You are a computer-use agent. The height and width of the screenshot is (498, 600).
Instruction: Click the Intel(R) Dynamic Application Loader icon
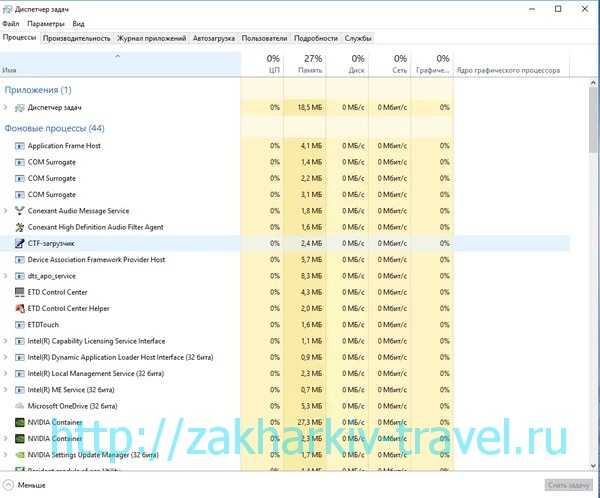tap(20, 358)
